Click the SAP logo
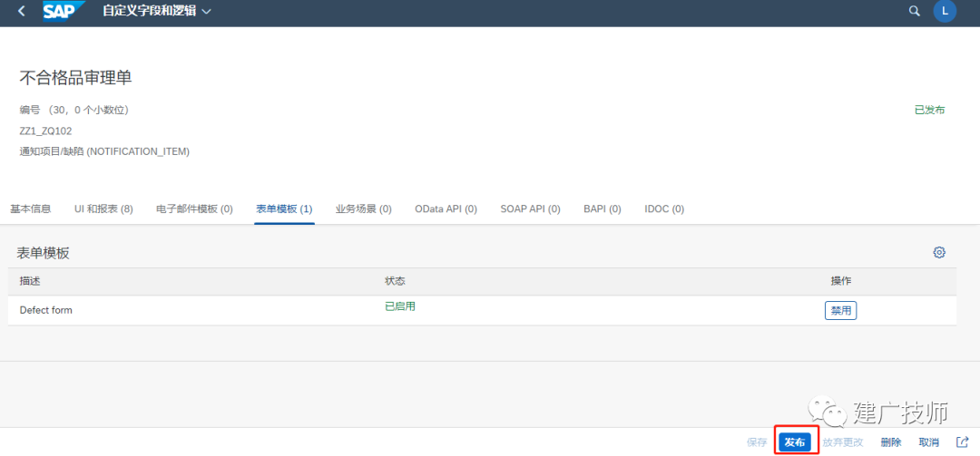Screen dimensions: 980x456 click(x=64, y=11)
